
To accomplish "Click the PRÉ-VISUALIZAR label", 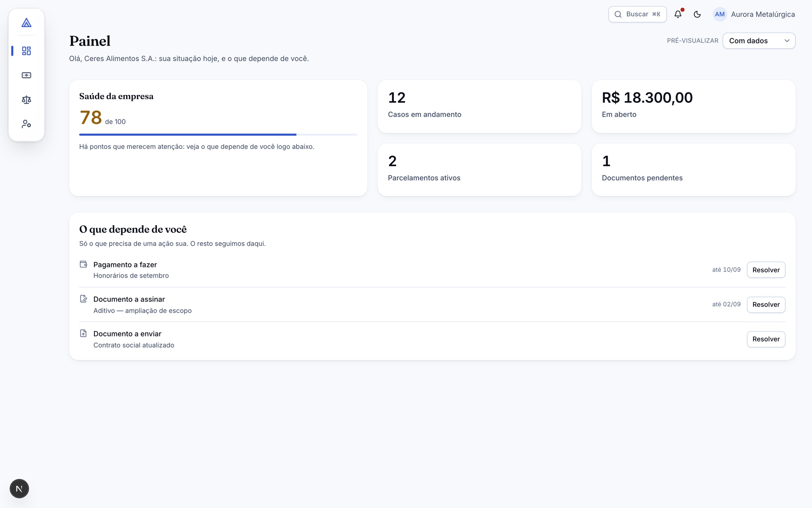I will (693, 41).
